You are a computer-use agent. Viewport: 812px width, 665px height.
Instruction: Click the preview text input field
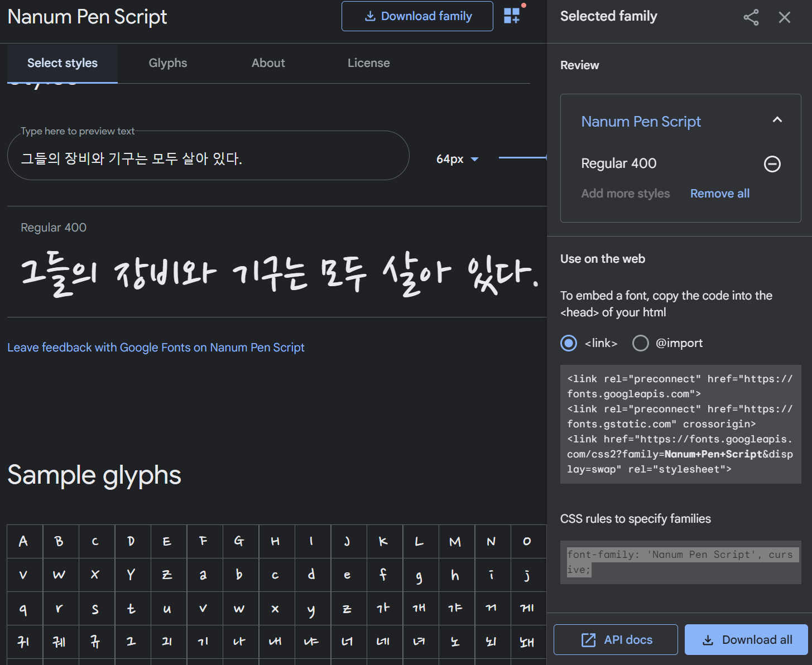(x=208, y=159)
